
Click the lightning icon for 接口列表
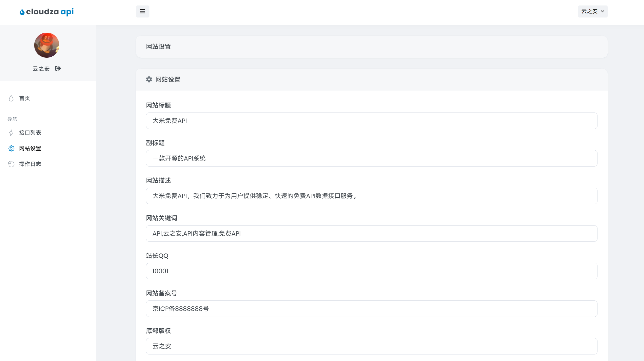pyautogui.click(x=11, y=133)
